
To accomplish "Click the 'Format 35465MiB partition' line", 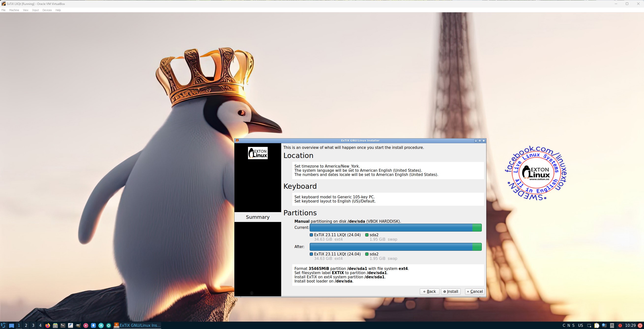I will point(351,269).
